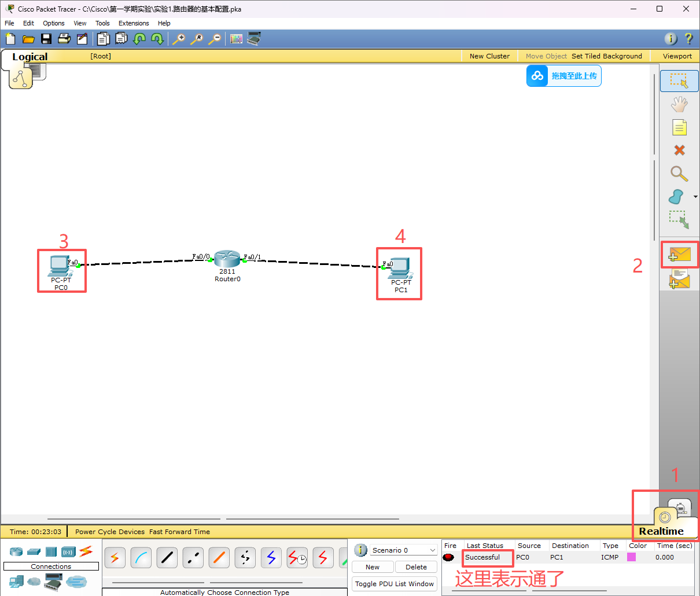Click the Paste icon in toolbar
The height and width of the screenshot is (596, 700).
tap(121, 39)
